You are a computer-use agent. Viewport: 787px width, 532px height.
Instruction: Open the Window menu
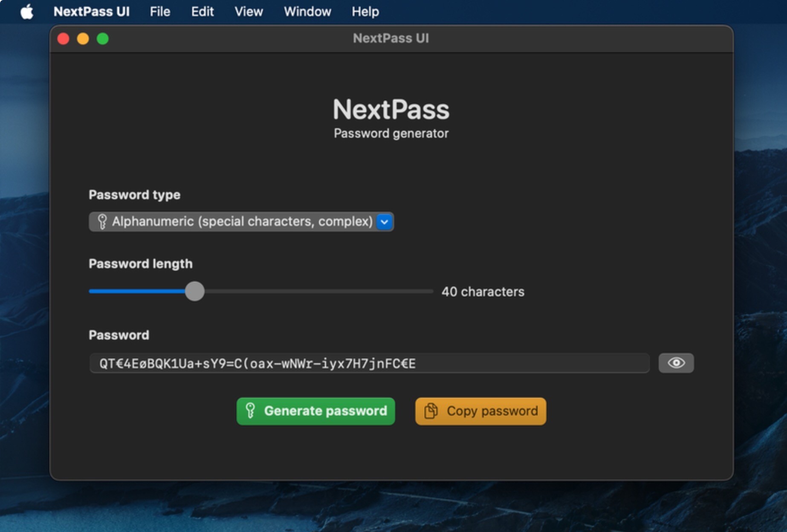(307, 12)
